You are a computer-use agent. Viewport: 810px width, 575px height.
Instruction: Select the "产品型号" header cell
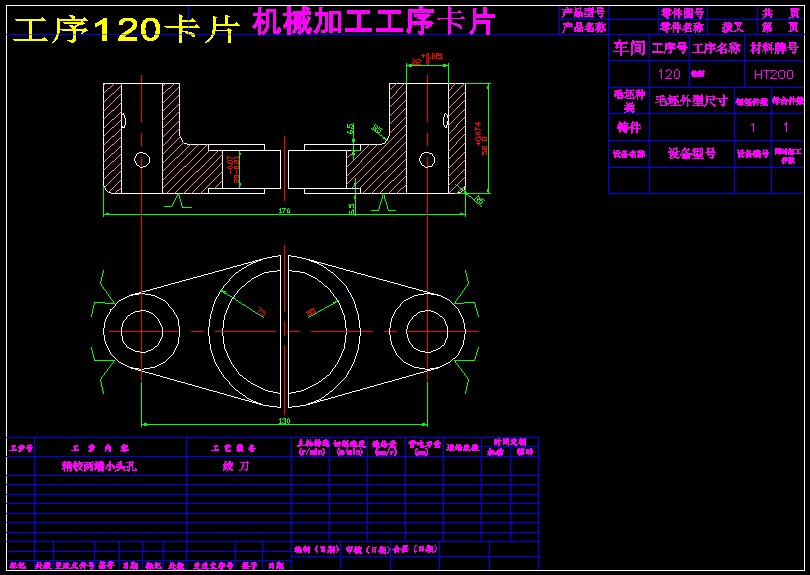[584, 13]
